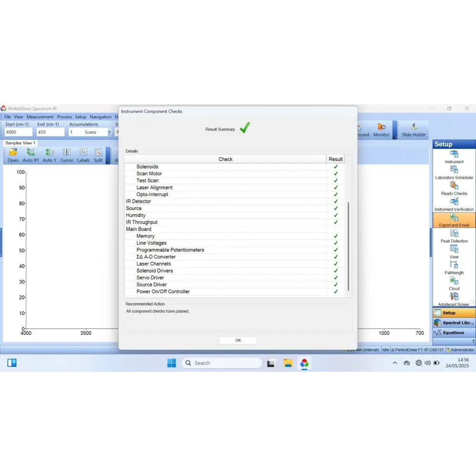Open Ready Checks setup
The height and width of the screenshot is (476, 476).
(454, 189)
